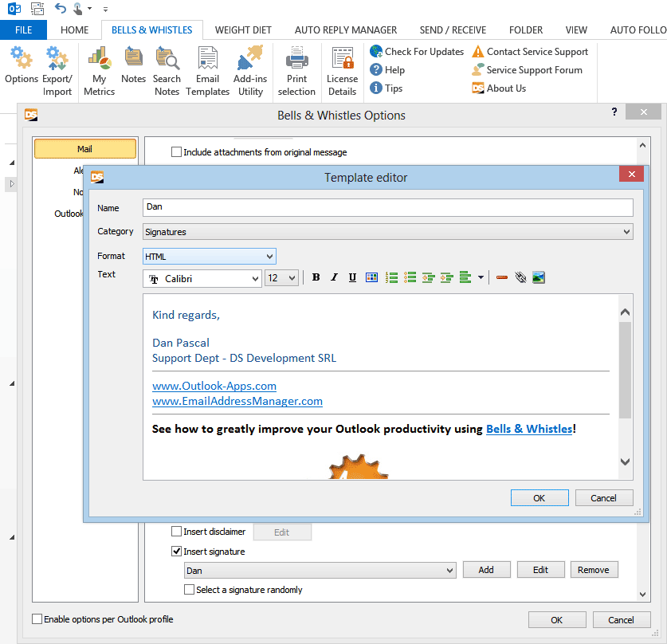
Task: Click Print selection
Action: tap(296, 71)
